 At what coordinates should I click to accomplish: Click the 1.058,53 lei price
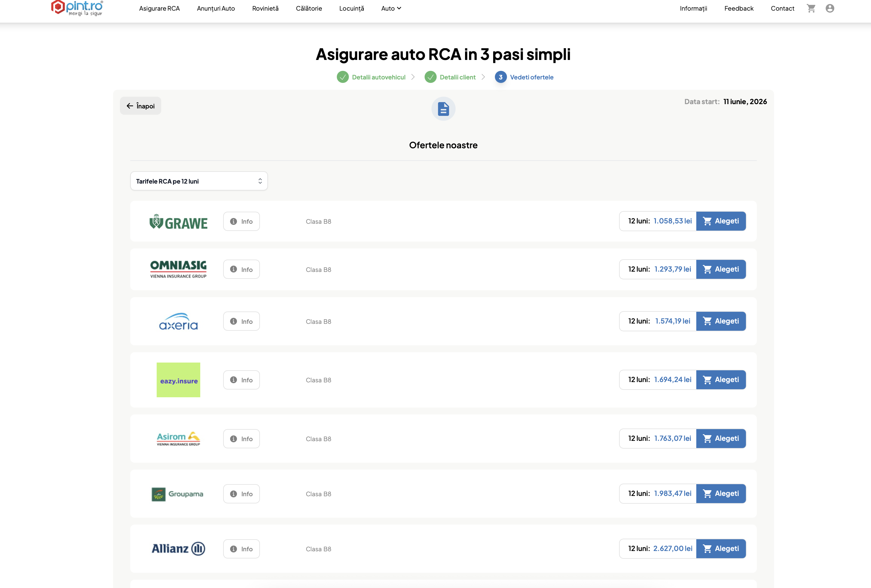coord(673,221)
